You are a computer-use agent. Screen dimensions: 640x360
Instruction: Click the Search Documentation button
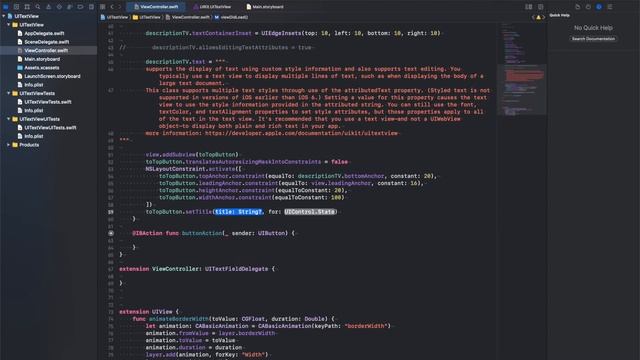point(593,39)
